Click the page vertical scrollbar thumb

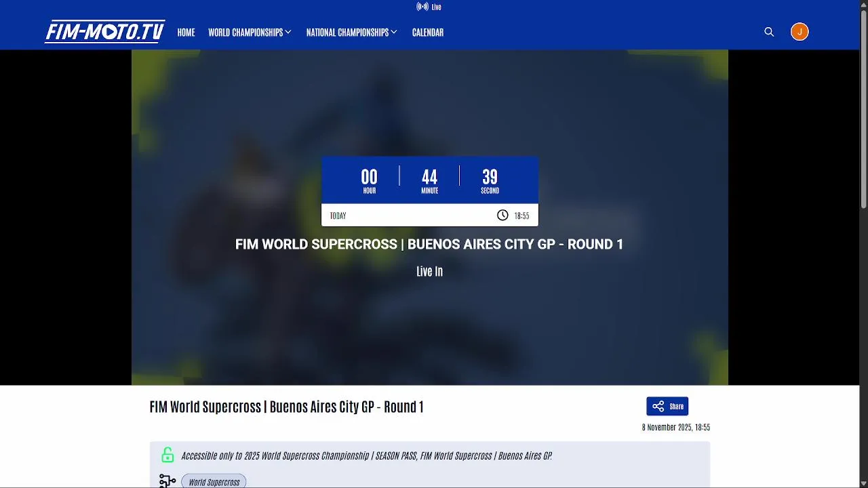[863, 110]
